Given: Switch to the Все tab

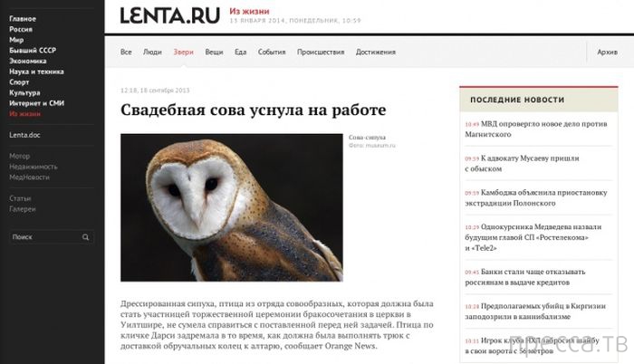Looking at the screenshot, I should [x=126, y=53].
